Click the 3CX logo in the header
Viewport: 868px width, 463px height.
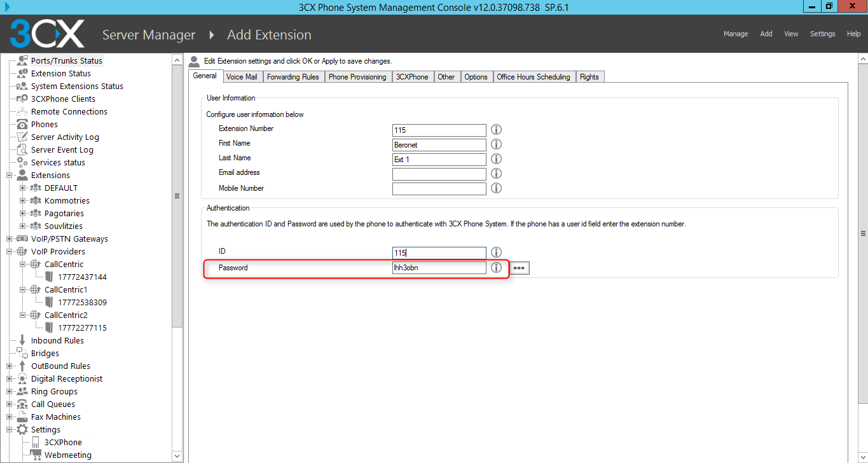(x=47, y=34)
